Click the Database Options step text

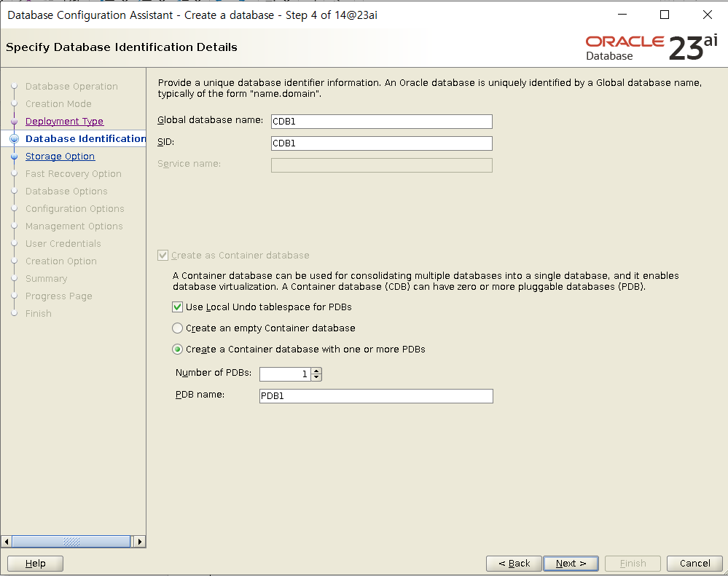coord(66,191)
